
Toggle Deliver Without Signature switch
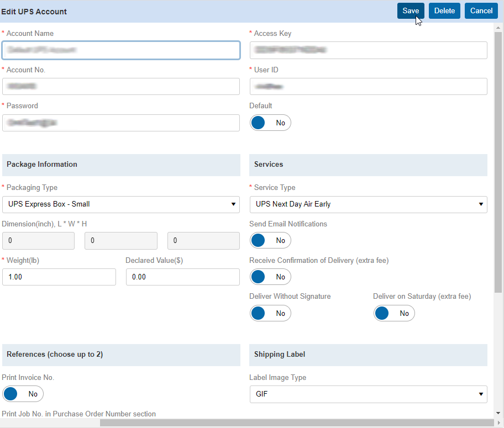(270, 313)
